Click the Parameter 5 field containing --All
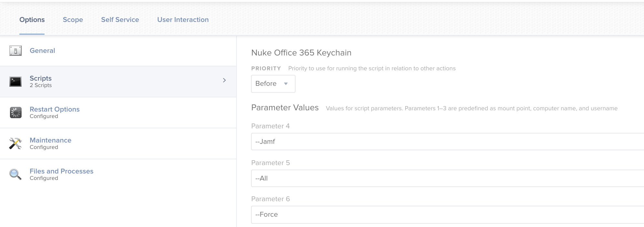This screenshot has width=644, height=227. pos(448,178)
